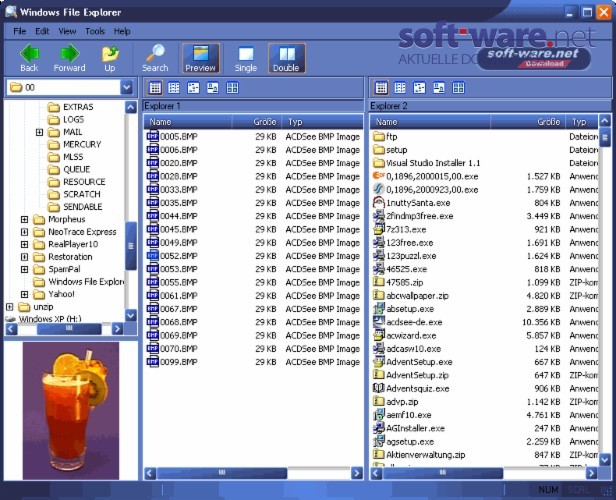Screen dimensions: 616x500
Task: Go back with the green Back arrow
Action: (29, 58)
